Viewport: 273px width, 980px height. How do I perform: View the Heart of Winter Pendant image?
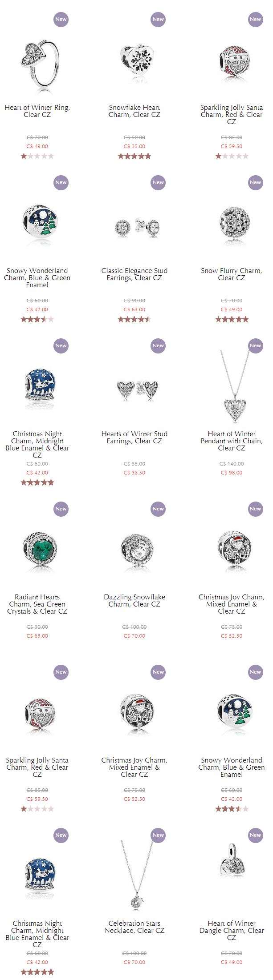[x=232, y=387]
